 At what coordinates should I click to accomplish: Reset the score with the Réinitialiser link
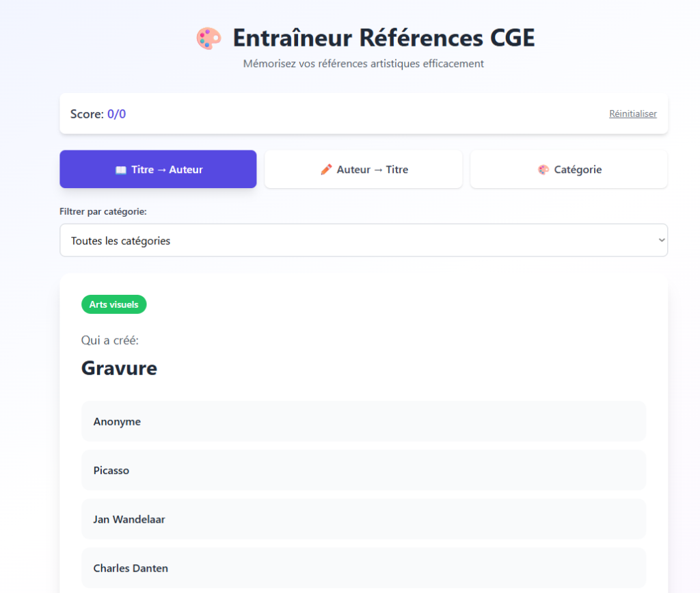point(632,114)
